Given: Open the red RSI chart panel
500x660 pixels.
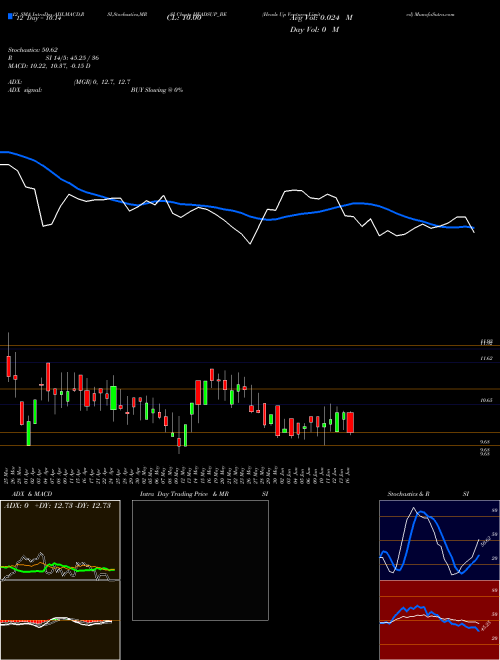Looking at the screenshot, I should (x=439, y=620).
